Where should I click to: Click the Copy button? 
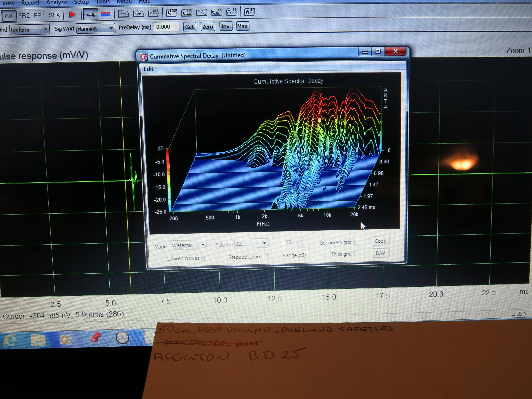pyautogui.click(x=380, y=241)
